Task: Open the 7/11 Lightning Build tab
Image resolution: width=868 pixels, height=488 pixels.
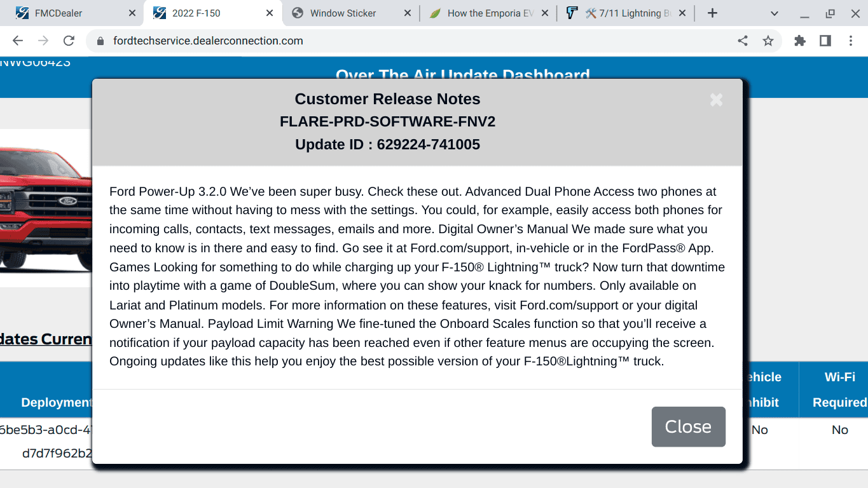Action: tap(626, 13)
